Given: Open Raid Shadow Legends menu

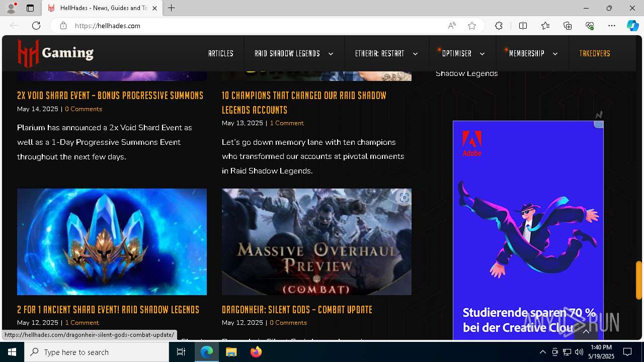Looking at the screenshot, I should pyautogui.click(x=287, y=53).
